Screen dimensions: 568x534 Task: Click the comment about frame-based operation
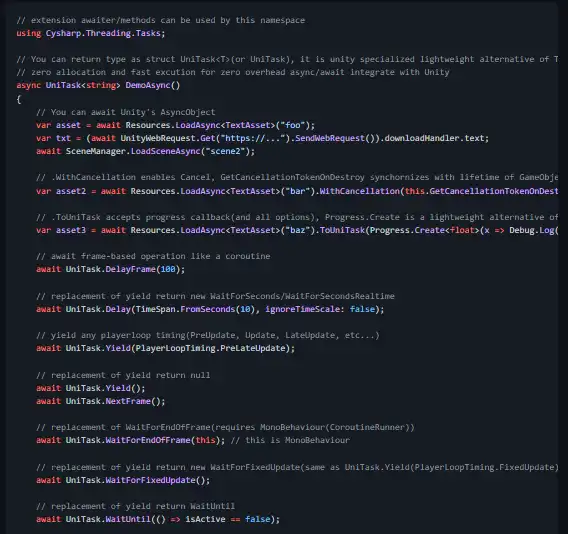click(x=153, y=256)
